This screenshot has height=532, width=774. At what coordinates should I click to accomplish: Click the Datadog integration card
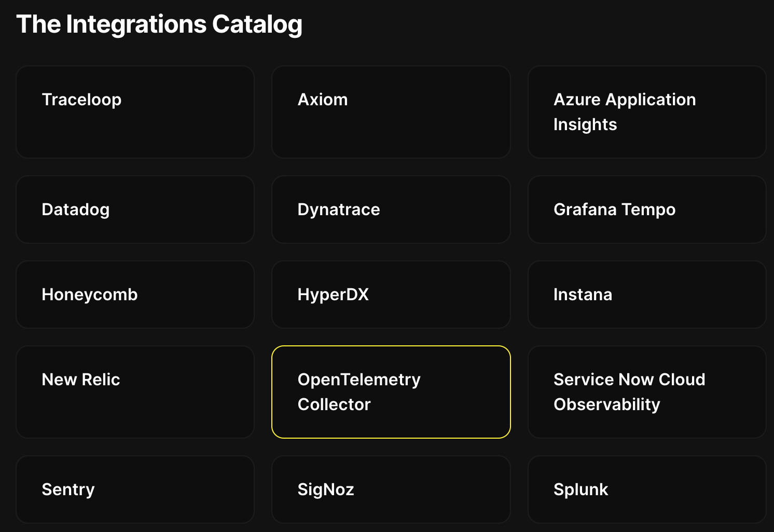pyautogui.click(x=135, y=209)
